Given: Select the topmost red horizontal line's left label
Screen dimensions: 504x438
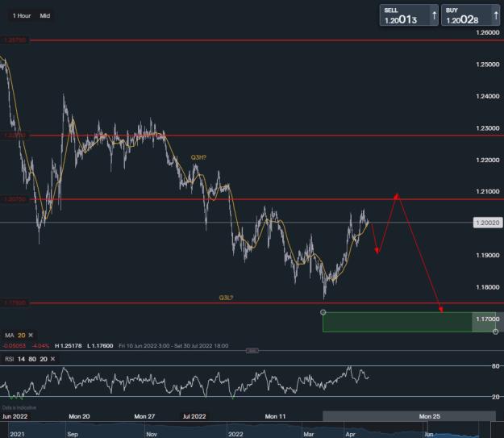Looking at the screenshot, I should 15,40.
